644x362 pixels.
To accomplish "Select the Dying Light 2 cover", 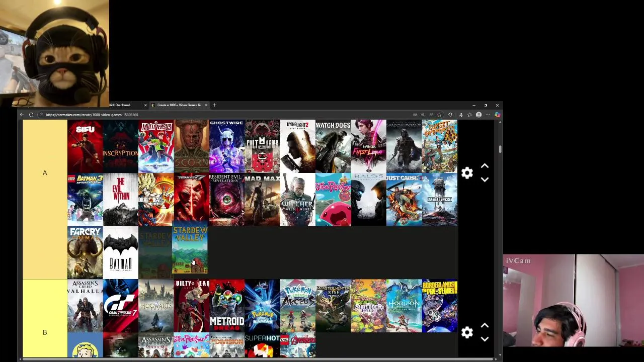I will click(x=298, y=146).
